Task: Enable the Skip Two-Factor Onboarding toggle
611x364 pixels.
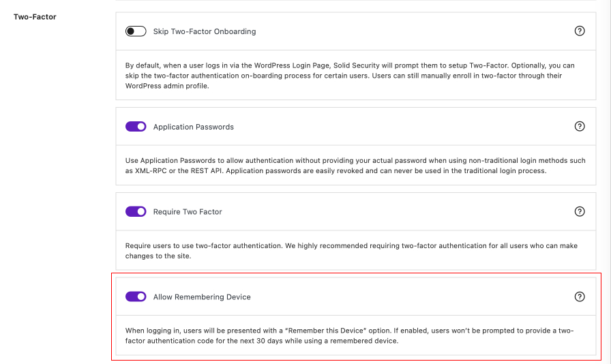Action: (x=136, y=31)
